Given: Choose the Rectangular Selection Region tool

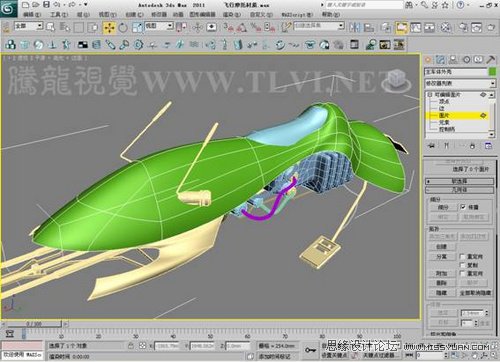Looking at the screenshot, I should (79, 27).
